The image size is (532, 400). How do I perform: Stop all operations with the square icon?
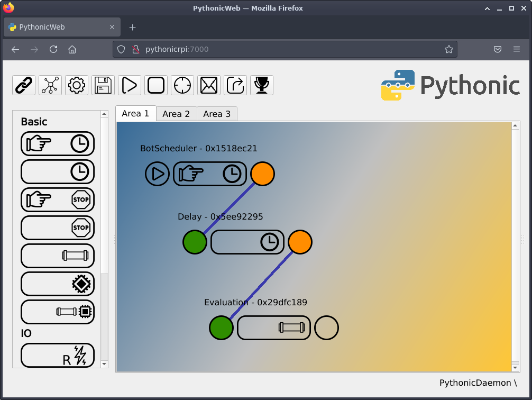click(x=156, y=85)
